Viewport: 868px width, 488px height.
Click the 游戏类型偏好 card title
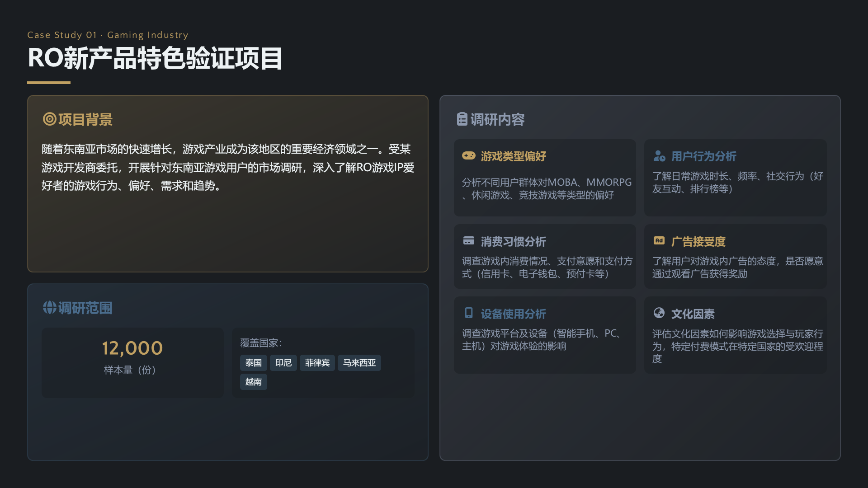(x=514, y=156)
